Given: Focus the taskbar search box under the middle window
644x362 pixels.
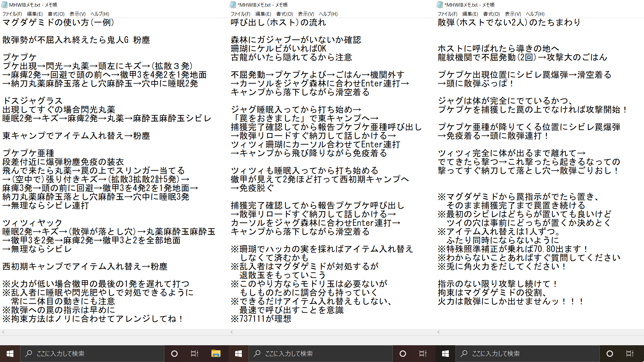Looking at the screenshot, I should [321, 354].
